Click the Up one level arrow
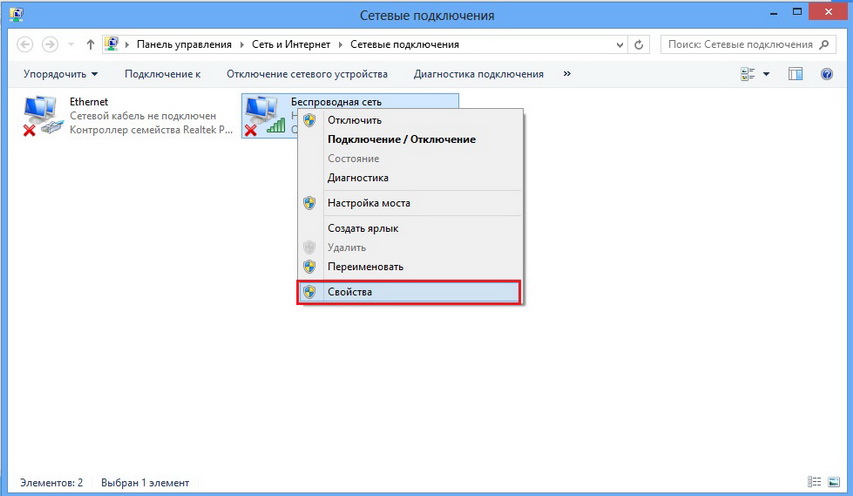This screenshot has width=853, height=496. point(91,45)
